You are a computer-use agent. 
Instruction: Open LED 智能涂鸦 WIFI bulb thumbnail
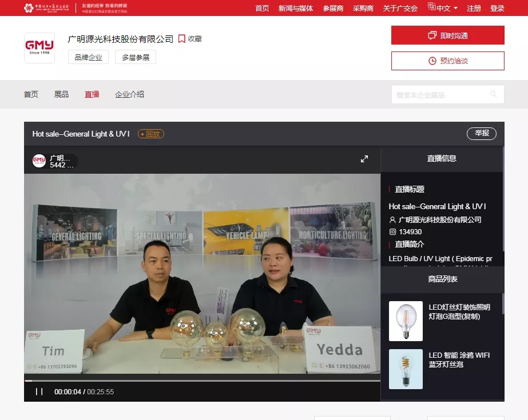coord(406,369)
